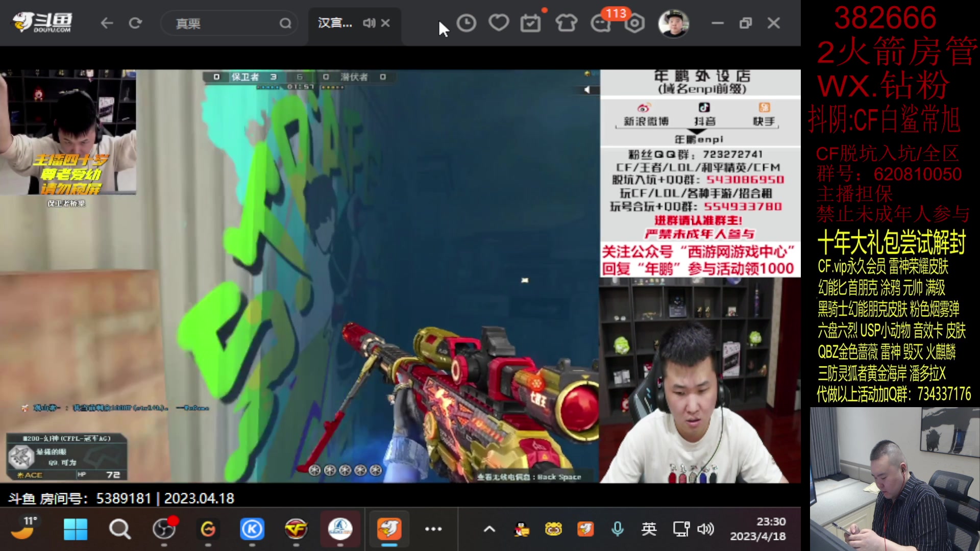Click the search box containing 真栗
The height and width of the screenshot is (551, 980).
click(x=229, y=23)
